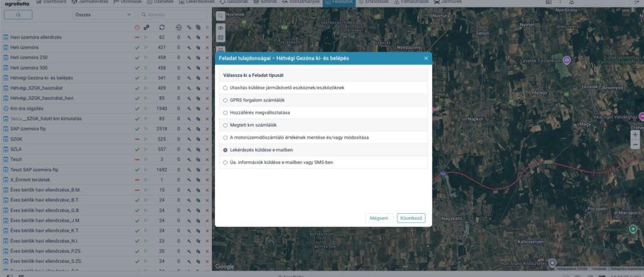
Task: Click the eye visibility icon on map
Action: tap(220, 28)
